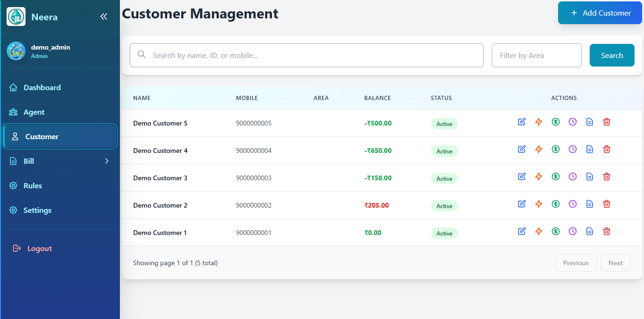Collapse the sidebar using the double-chevron
Image resolution: width=644 pixels, height=319 pixels.
coord(103,16)
